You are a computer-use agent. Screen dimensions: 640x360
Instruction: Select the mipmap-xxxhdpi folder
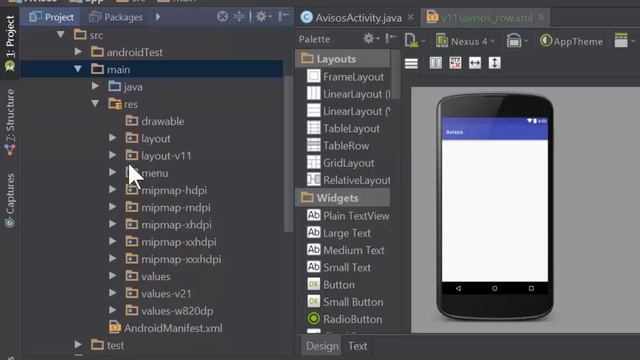[x=173, y=259]
